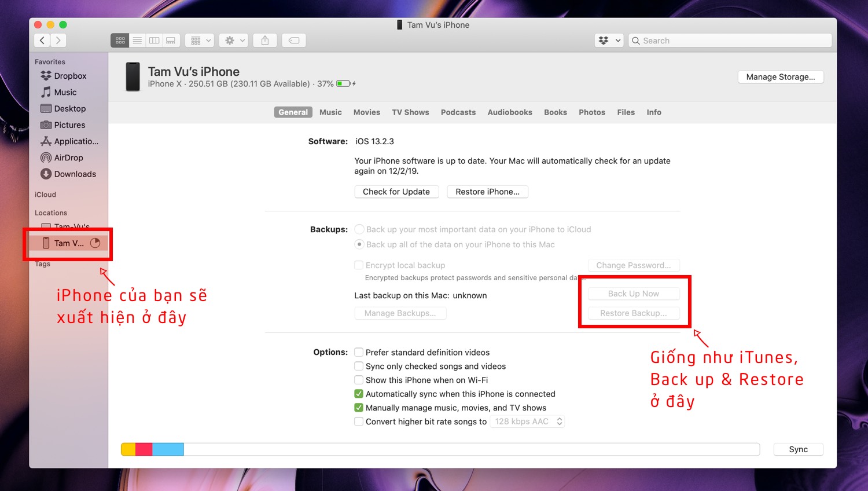
Task: Open the Dropbox toolbar dropdown
Action: (x=609, y=41)
